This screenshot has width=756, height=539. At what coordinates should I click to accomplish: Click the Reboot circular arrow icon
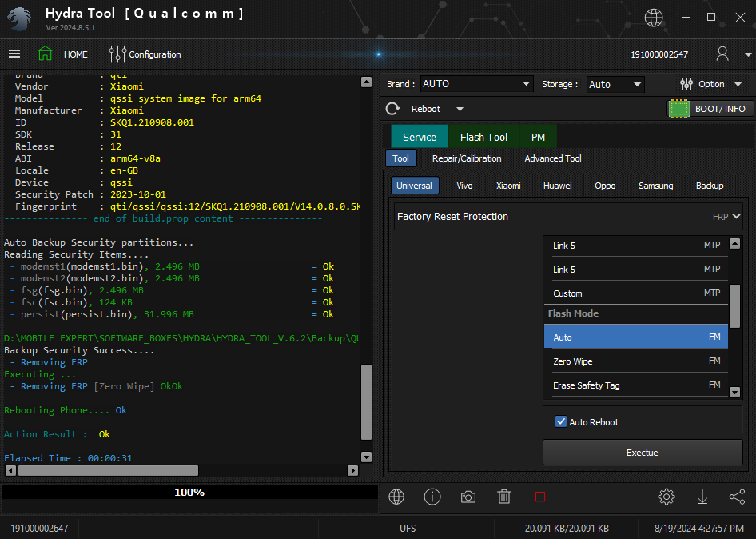(392, 109)
